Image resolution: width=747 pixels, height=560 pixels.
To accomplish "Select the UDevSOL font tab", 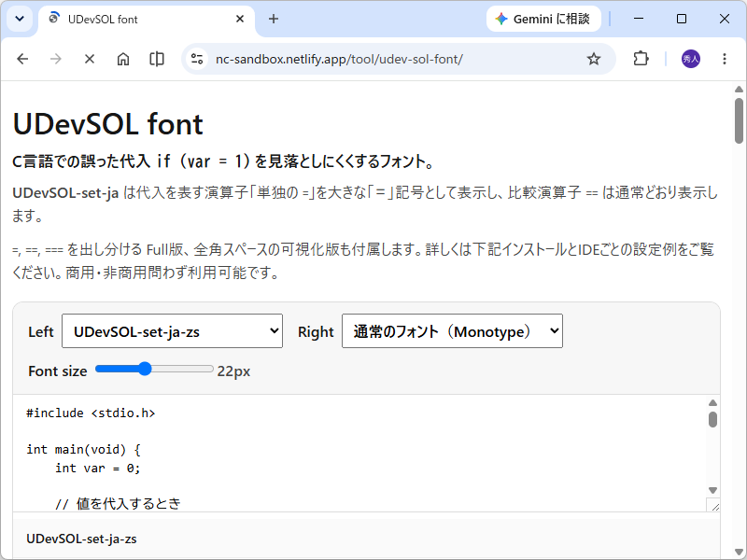I will coord(147,19).
